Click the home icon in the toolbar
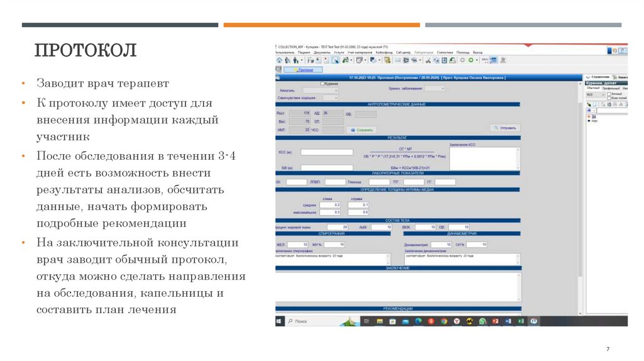This screenshot has height=361, width=644. pyautogui.click(x=279, y=60)
